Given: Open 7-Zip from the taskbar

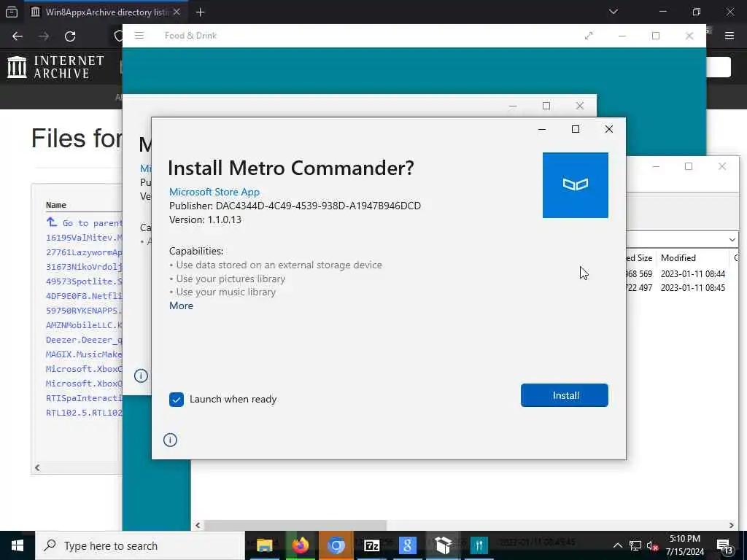Looking at the screenshot, I should [371, 545].
